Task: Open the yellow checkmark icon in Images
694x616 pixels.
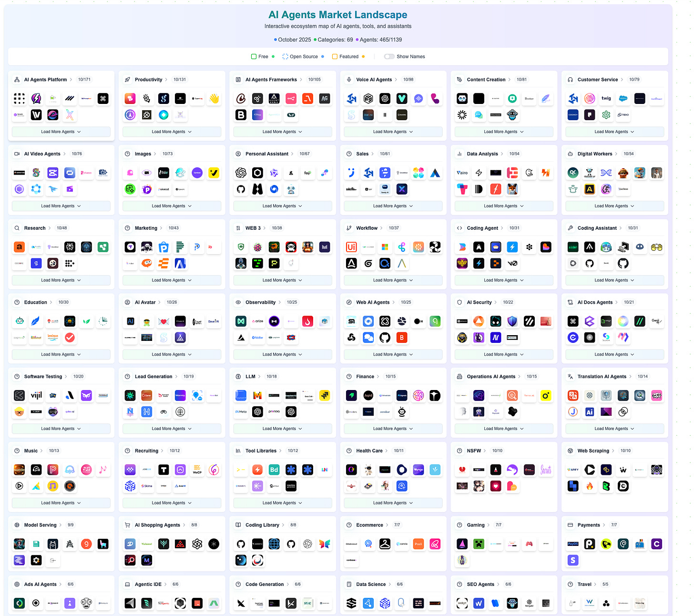Action: tap(214, 173)
